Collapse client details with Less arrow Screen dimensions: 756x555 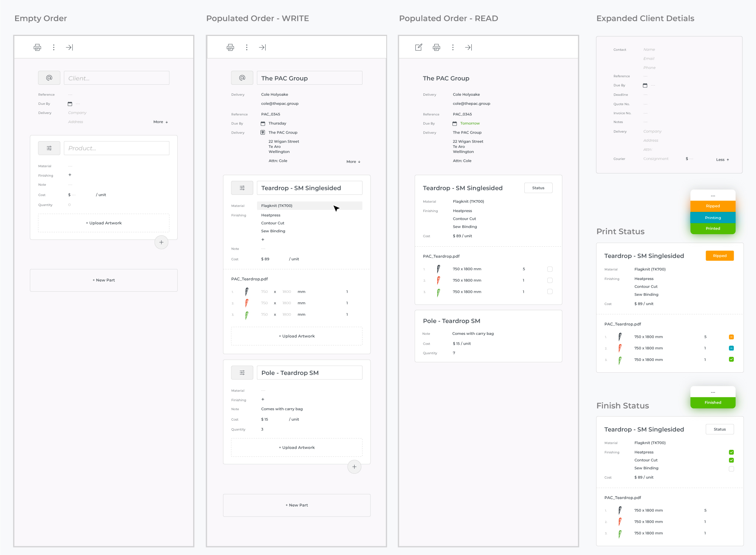722,160
